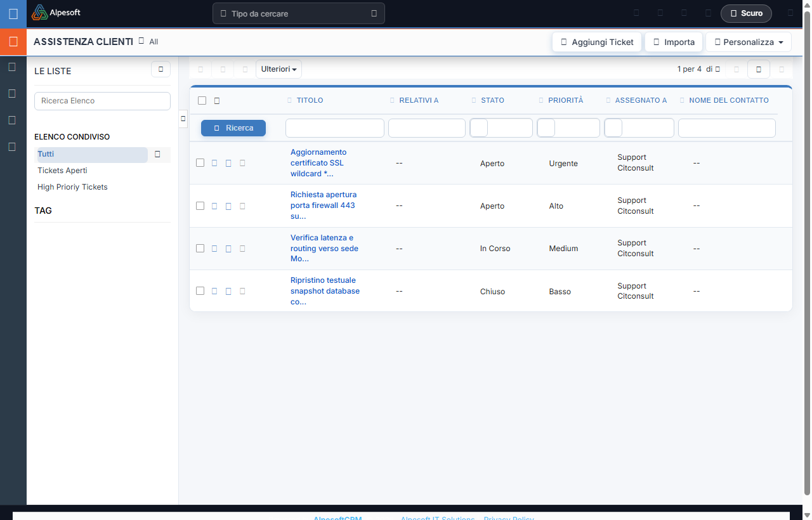Select the Ripristino testuale snapshot ticket checkbox

(200, 290)
